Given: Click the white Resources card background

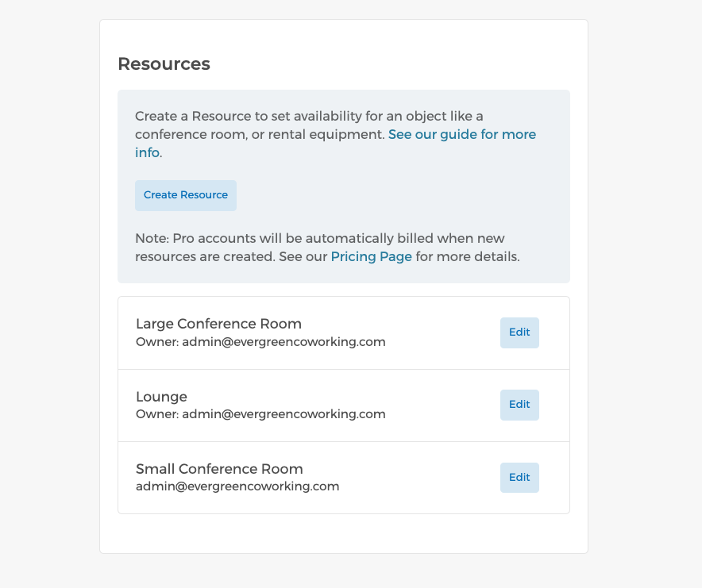Looking at the screenshot, I should click(343, 536).
